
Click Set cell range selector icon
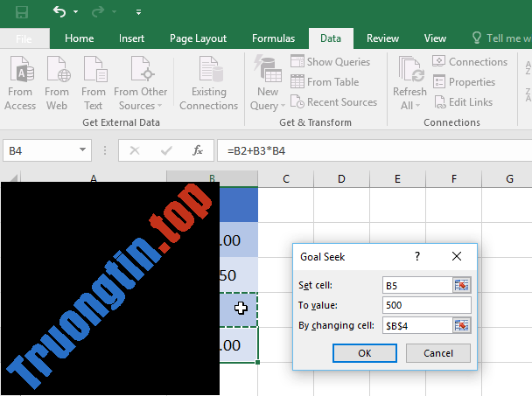[461, 285]
